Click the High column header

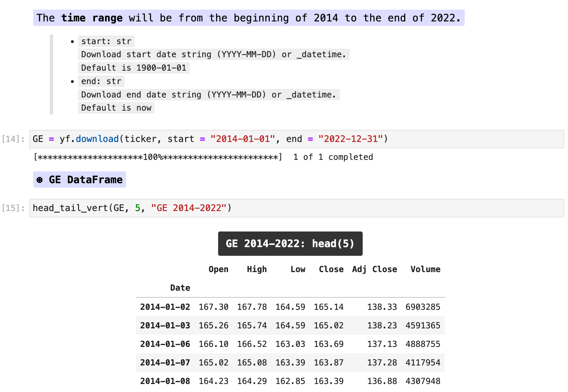(x=257, y=269)
